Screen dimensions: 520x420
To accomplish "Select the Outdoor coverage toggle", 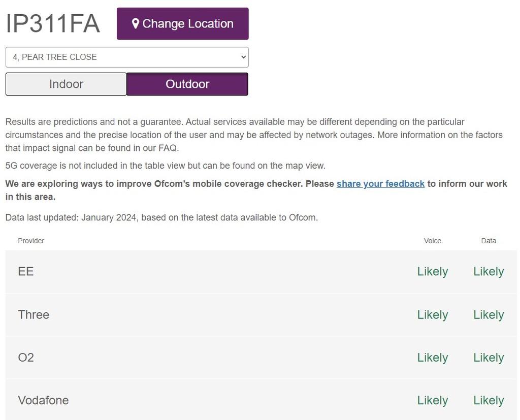I will (187, 84).
